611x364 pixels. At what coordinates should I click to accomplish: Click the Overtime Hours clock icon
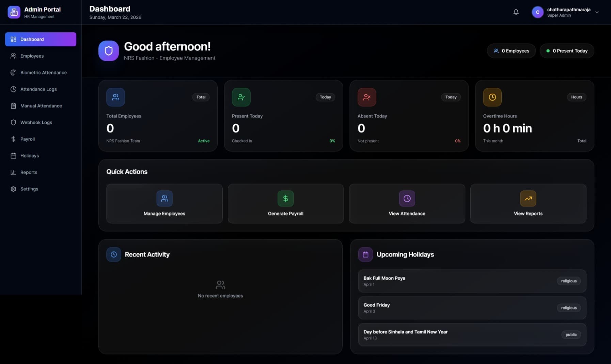[x=492, y=97]
